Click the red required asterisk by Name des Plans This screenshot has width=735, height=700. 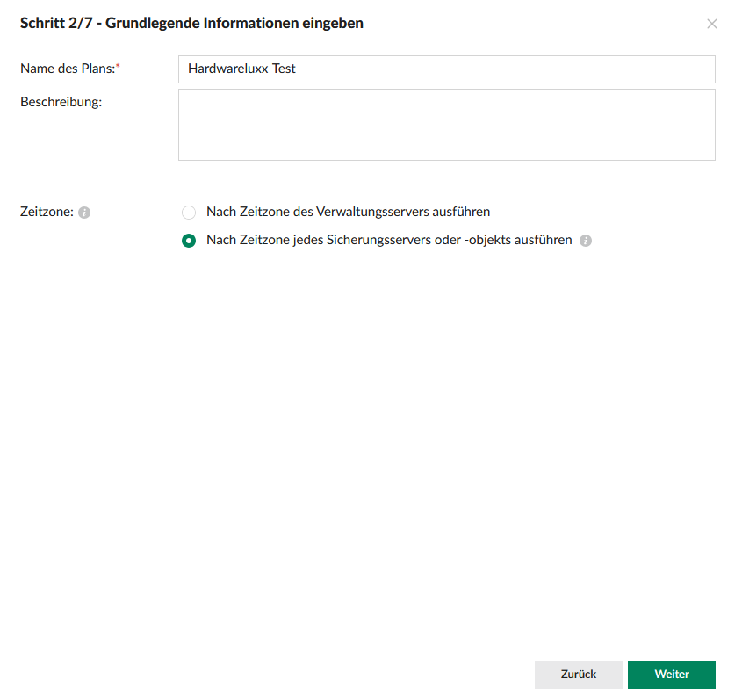pos(118,67)
